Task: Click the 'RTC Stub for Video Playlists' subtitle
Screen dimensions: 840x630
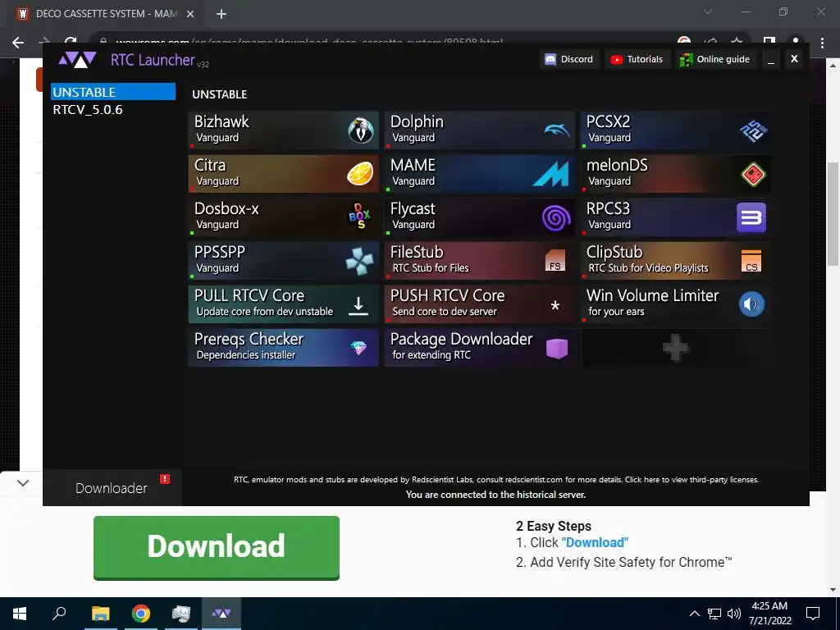Action: point(648,268)
